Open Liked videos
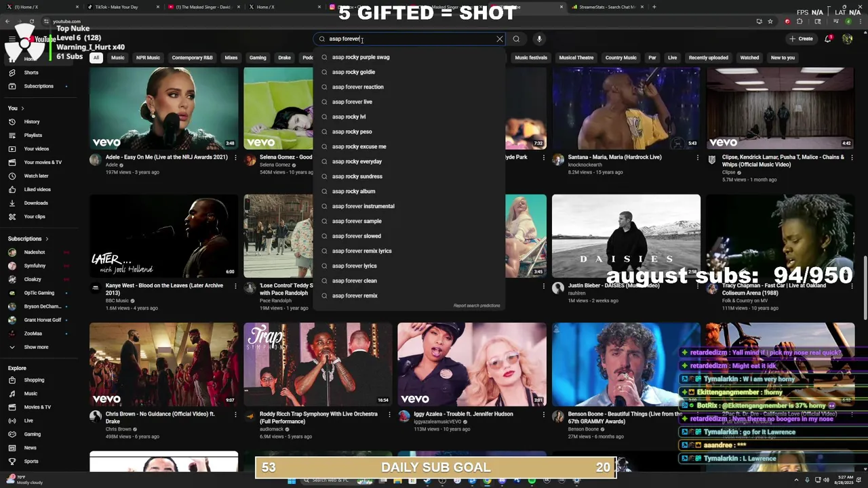This screenshot has height=488, width=868. pos(39,189)
